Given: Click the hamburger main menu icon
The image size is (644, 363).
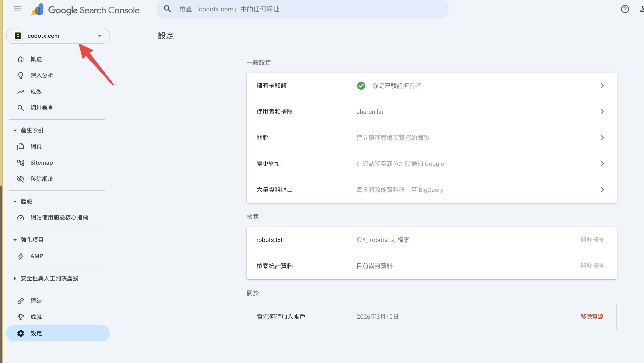Looking at the screenshot, I should coord(17,9).
